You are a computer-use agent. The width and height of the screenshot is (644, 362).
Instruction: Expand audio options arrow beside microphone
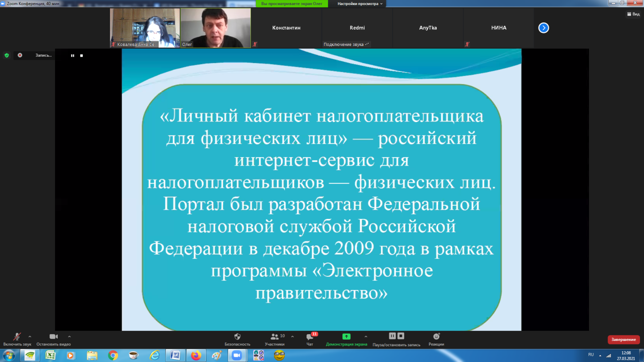(30, 336)
